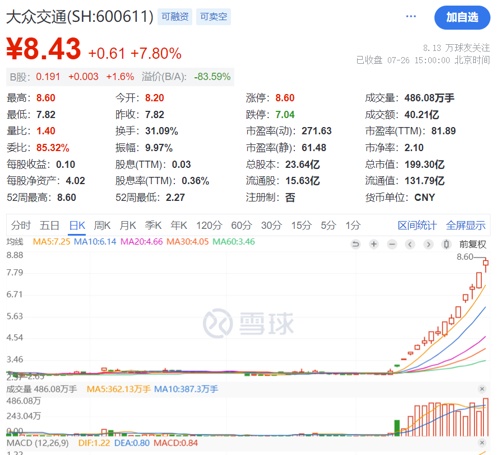
Task: Open the 前复权 adjustment dropdown
Action: click(x=473, y=244)
